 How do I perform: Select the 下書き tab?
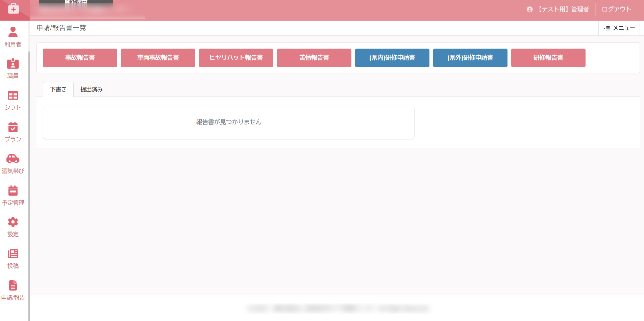58,89
